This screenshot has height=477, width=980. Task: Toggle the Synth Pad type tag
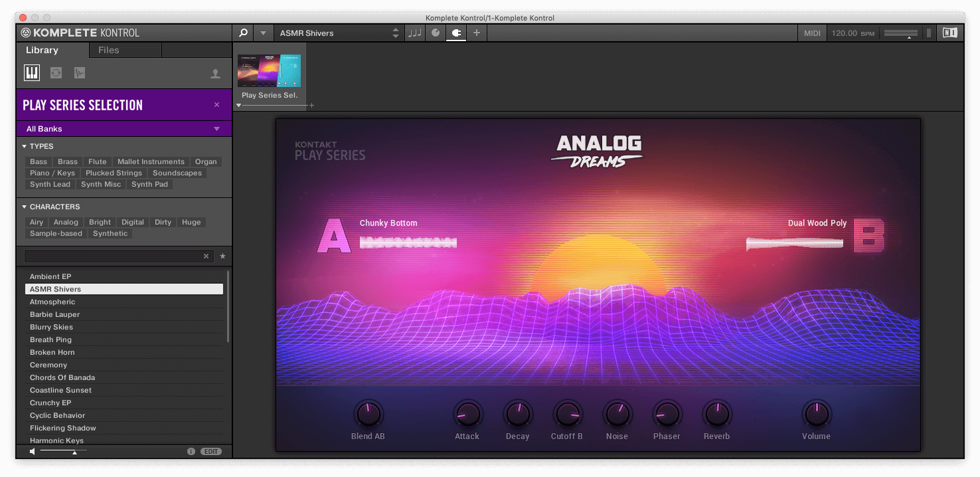click(x=149, y=184)
